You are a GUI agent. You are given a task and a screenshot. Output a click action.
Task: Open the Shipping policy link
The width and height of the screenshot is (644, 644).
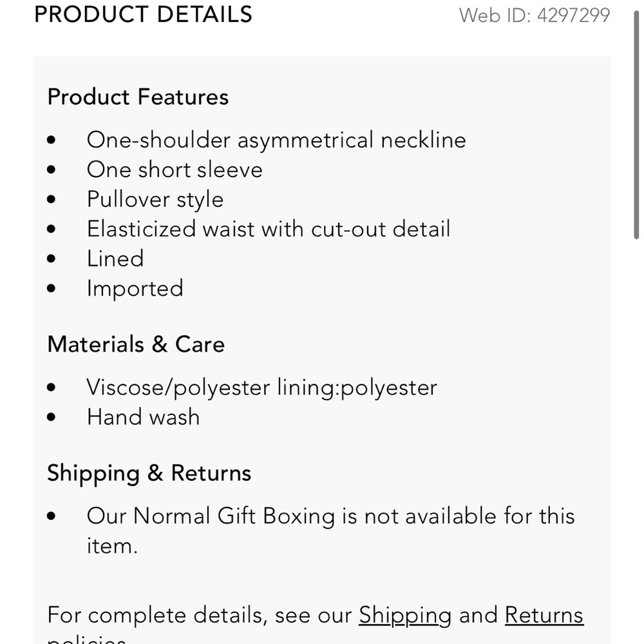(x=405, y=615)
